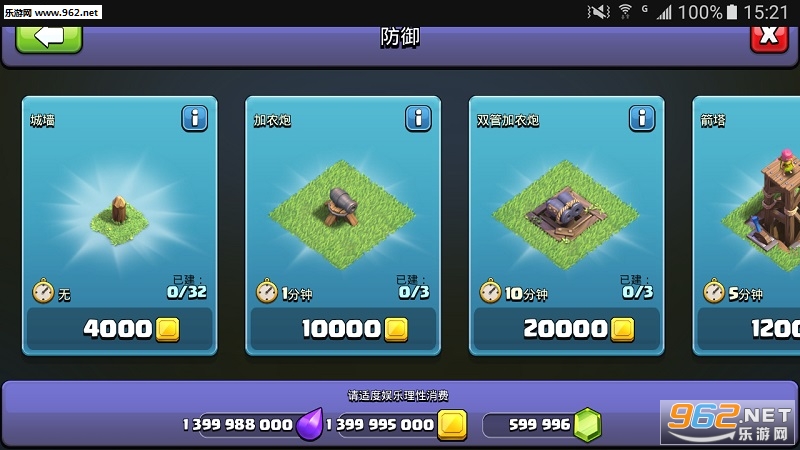800x450 pixels.
Task: Select the wall building thumbnail
Action: point(119,219)
